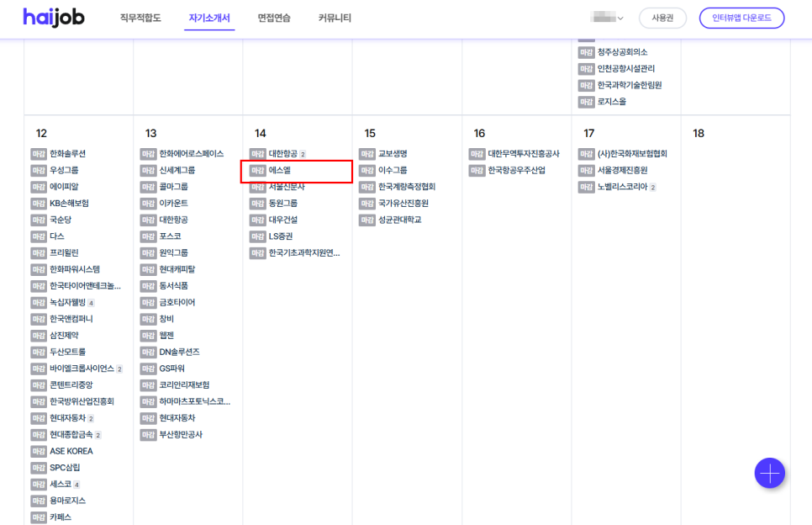Click the blue plus floating button
Viewport: 812px width, 525px height.
(769, 473)
